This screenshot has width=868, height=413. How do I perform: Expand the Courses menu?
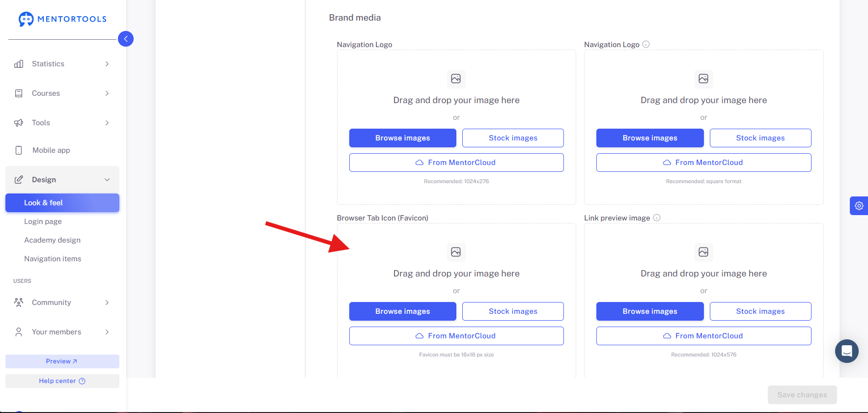[x=62, y=93]
